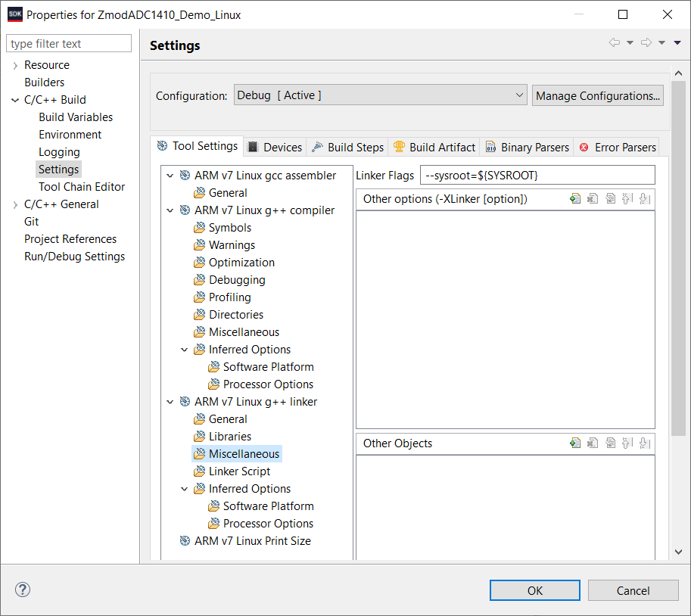
Task: Select Git in property tree
Action: (x=31, y=222)
